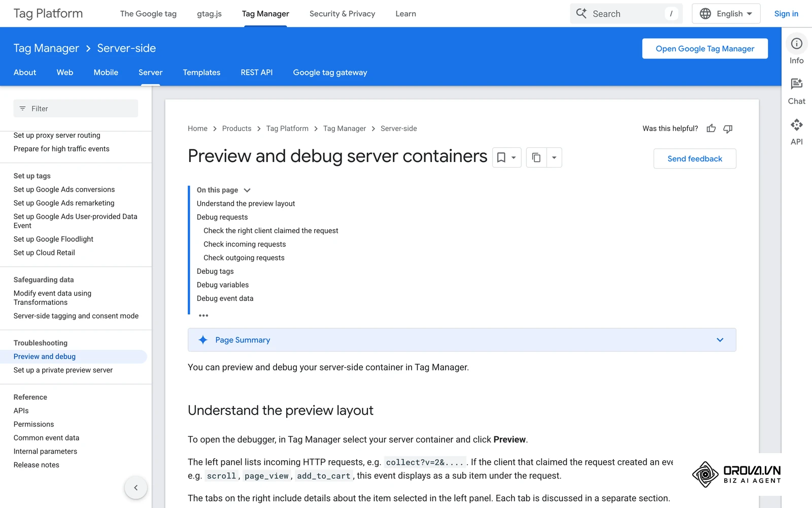Screen dimensions: 812x508
Task: Switch to the REST API tab
Action: pyautogui.click(x=256, y=73)
